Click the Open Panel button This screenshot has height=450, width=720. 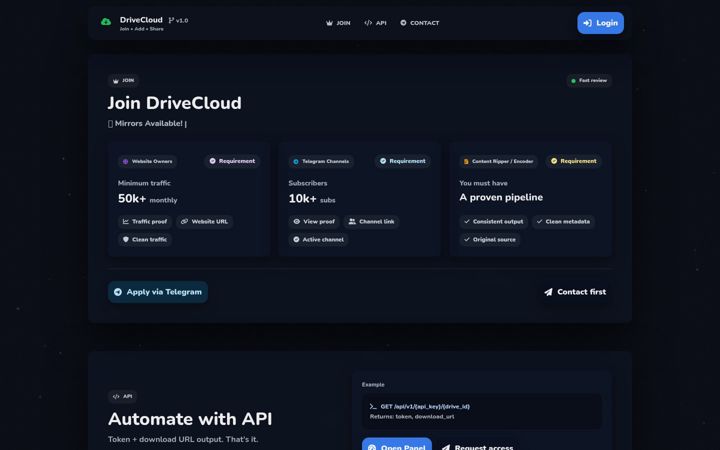[x=397, y=444]
